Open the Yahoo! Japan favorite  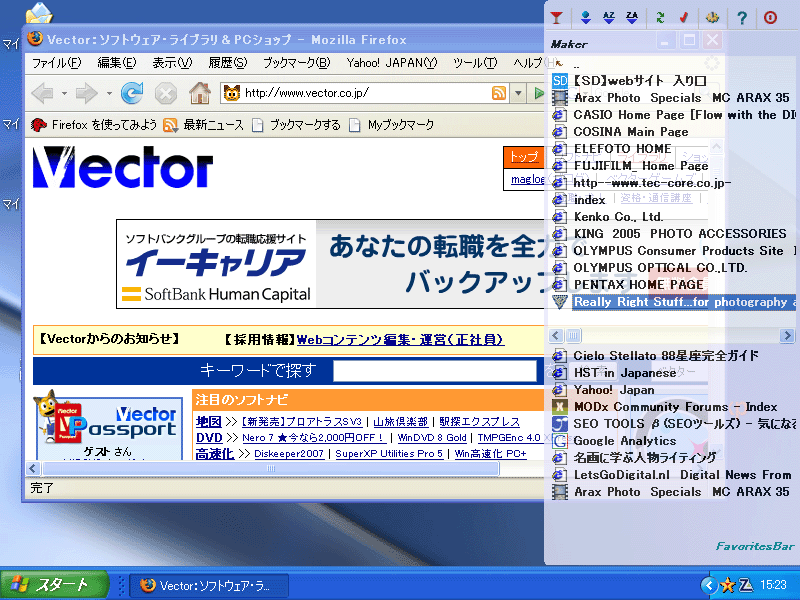pos(604,390)
